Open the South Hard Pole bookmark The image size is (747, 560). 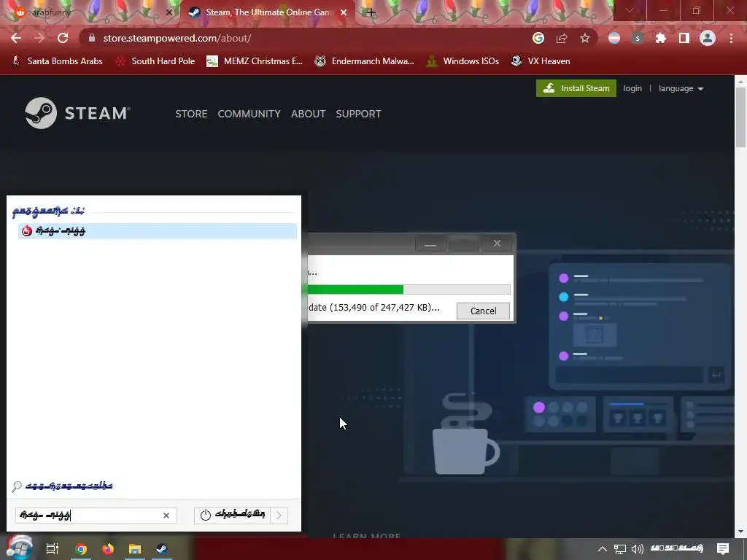pyautogui.click(x=155, y=61)
